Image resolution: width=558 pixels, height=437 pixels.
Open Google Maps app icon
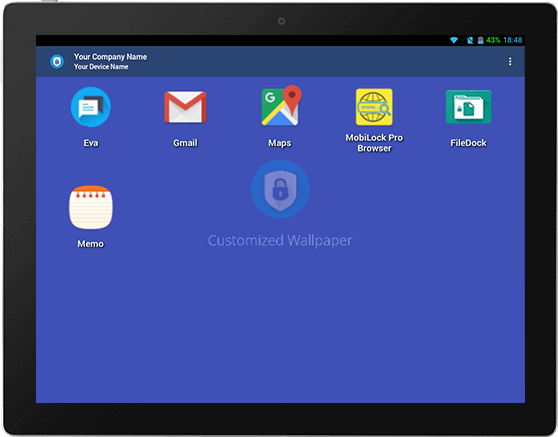pyautogui.click(x=281, y=105)
